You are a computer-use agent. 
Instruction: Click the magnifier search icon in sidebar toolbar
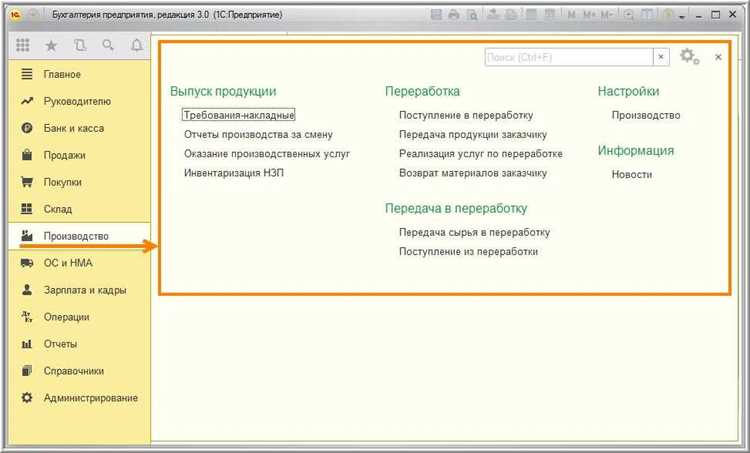108,45
